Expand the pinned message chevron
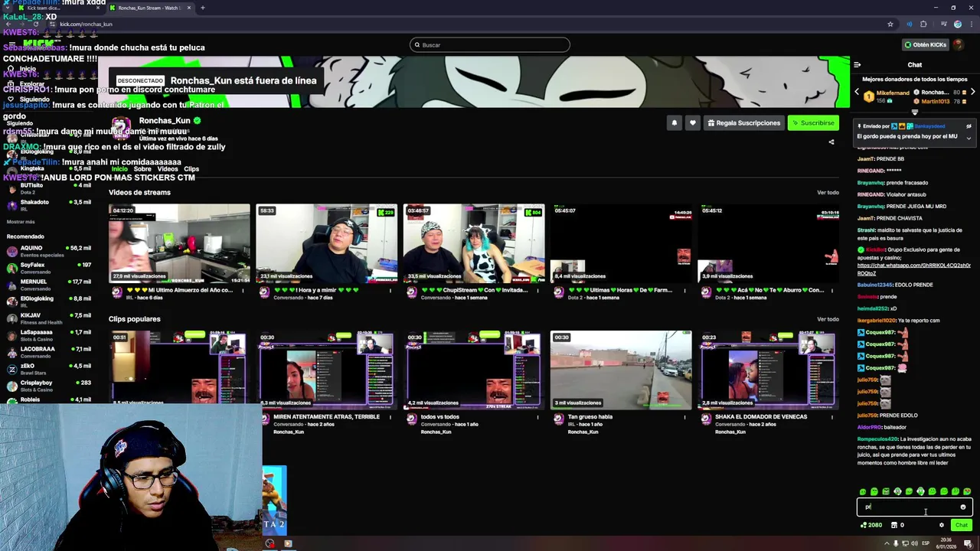 [969, 139]
